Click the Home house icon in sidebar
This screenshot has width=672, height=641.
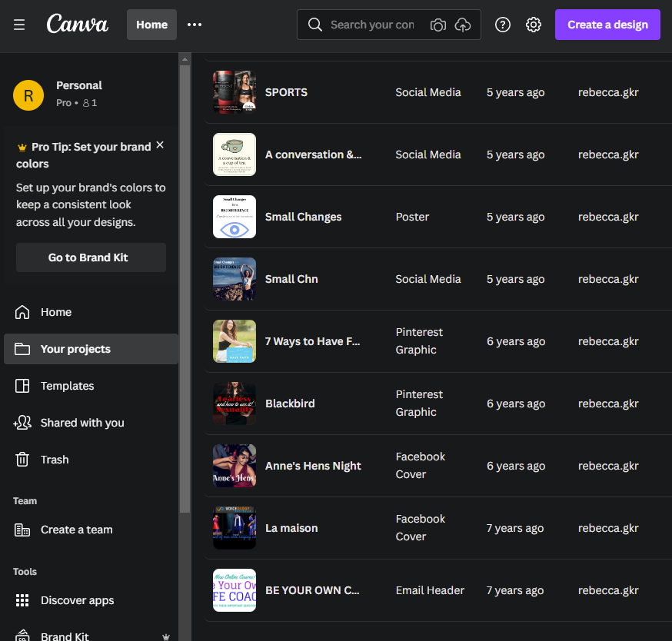point(22,312)
